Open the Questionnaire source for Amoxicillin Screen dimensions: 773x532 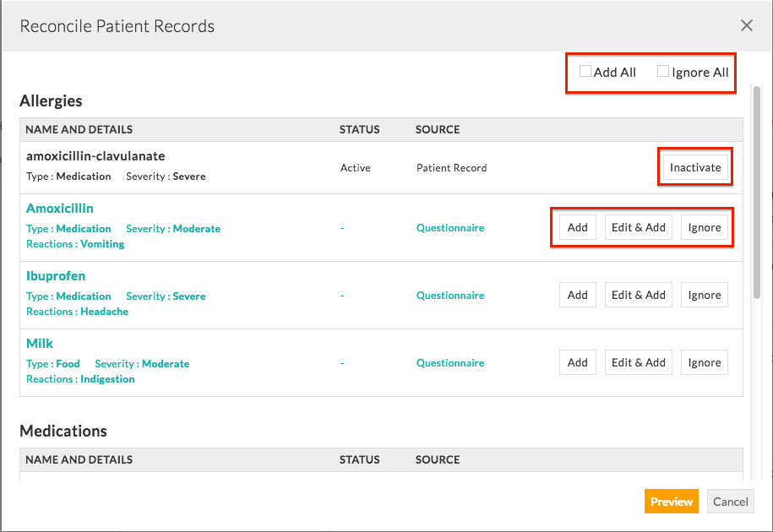450,227
